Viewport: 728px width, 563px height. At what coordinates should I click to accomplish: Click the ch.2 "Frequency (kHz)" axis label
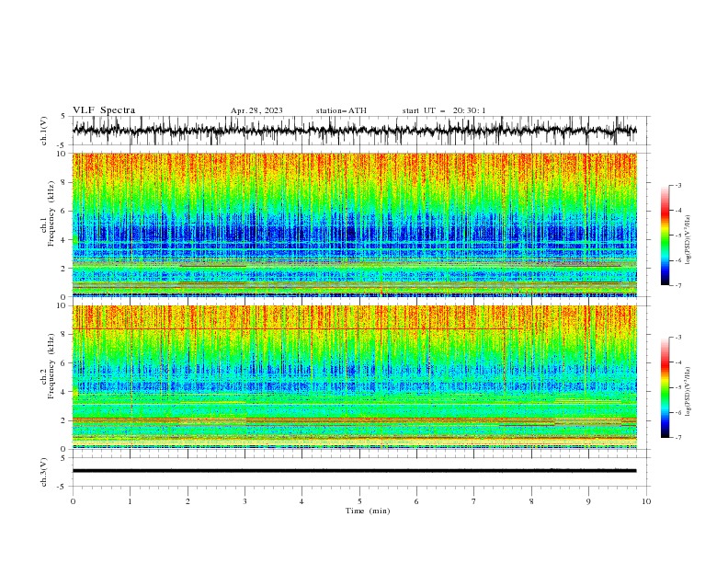(x=51, y=365)
